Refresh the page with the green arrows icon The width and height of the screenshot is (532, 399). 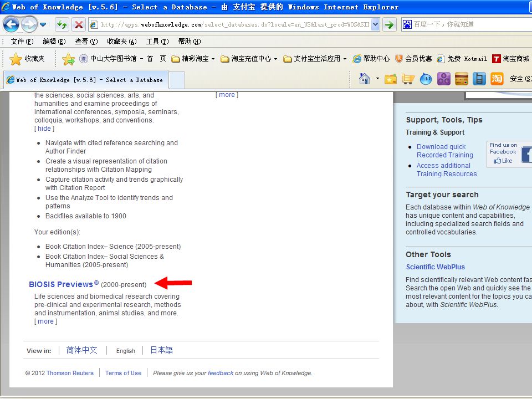coord(62,24)
